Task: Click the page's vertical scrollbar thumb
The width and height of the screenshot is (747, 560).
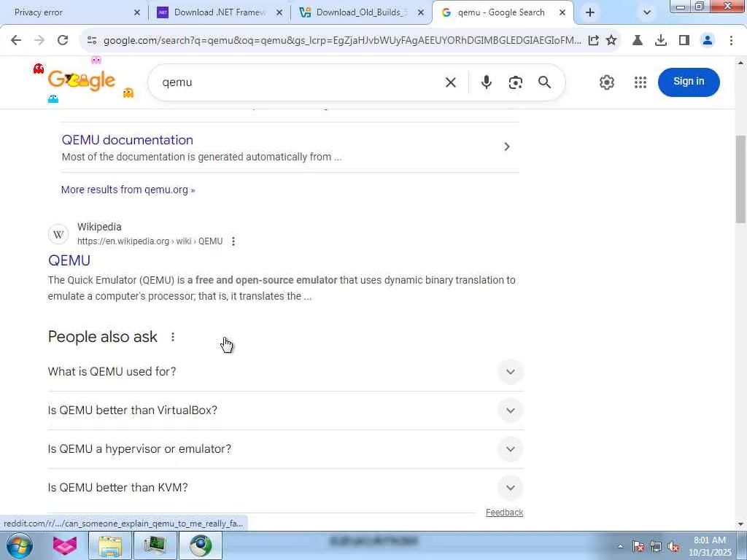Action: pos(741,179)
